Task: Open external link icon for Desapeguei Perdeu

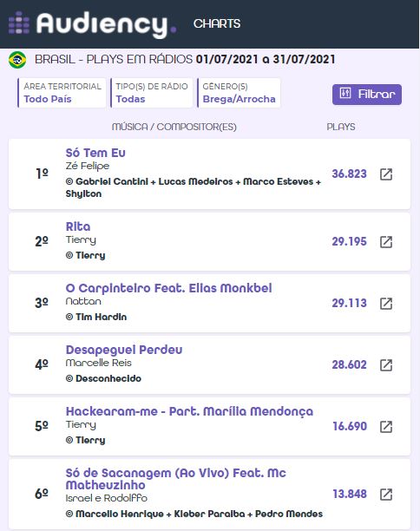Action: pyautogui.click(x=386, y=365)
